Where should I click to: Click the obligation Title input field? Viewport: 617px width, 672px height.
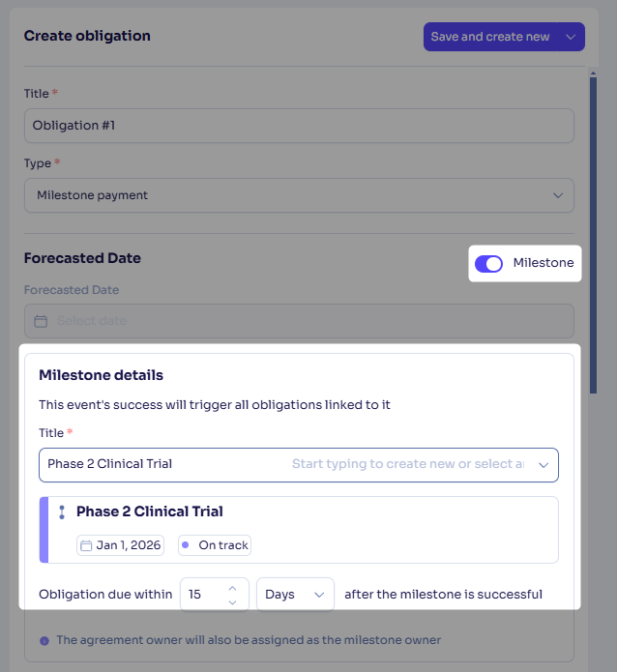pyautogui.click(x=299, y=126)
